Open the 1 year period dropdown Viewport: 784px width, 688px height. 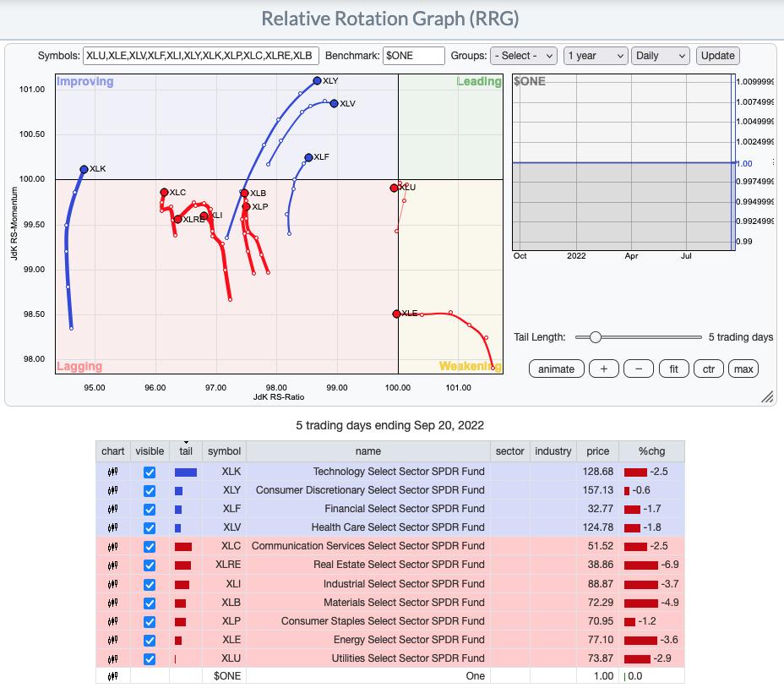[x=596, y=56]
